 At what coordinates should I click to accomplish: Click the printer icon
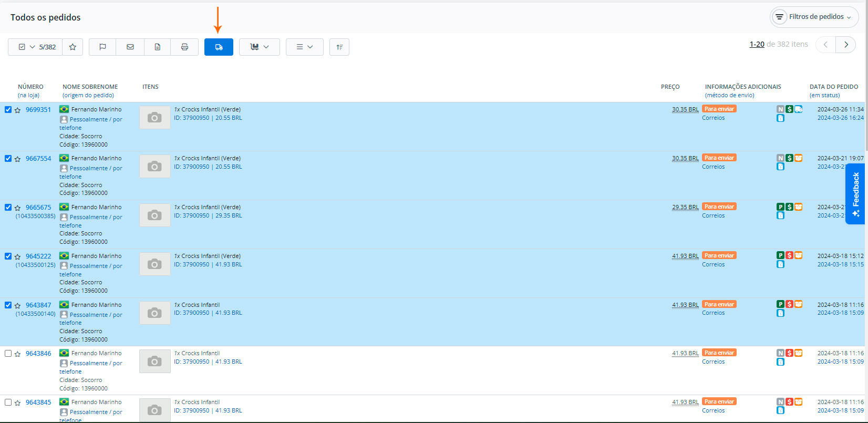pyautogui.click(x=184, y=47)
